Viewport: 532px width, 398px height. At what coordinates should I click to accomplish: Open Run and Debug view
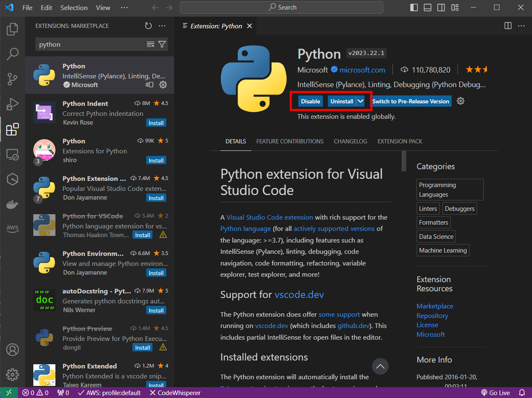(x=12, y=104)
